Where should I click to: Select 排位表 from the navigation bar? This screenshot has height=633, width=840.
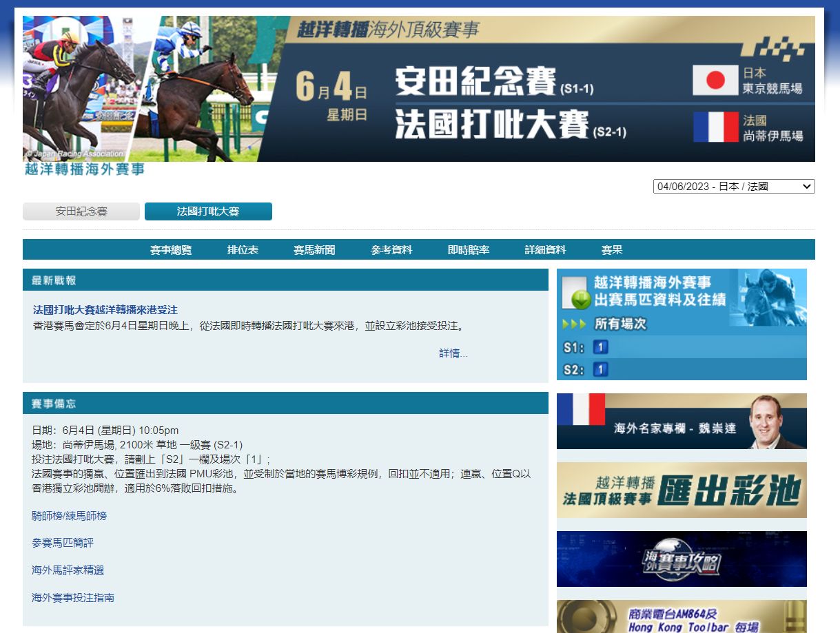[243, 250]
